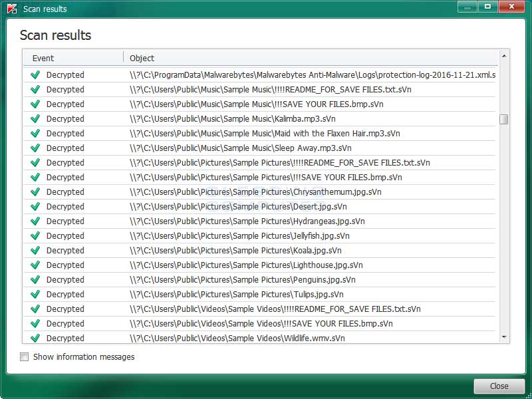Viewport: 532px width, 399px height.
Task: Select Sample Pictures SAVE YOUR FILES.bmp.sVn path
Action: pyautogui.click(x=265, y=177)
